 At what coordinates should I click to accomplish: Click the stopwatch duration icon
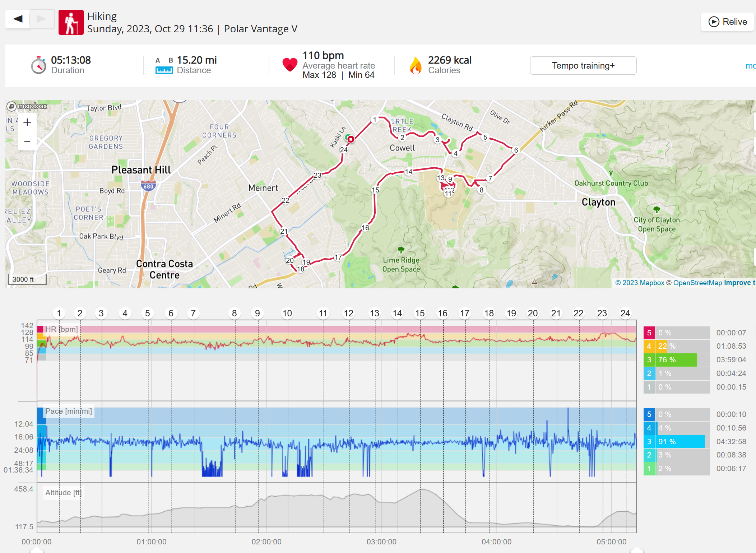point(38,65)
